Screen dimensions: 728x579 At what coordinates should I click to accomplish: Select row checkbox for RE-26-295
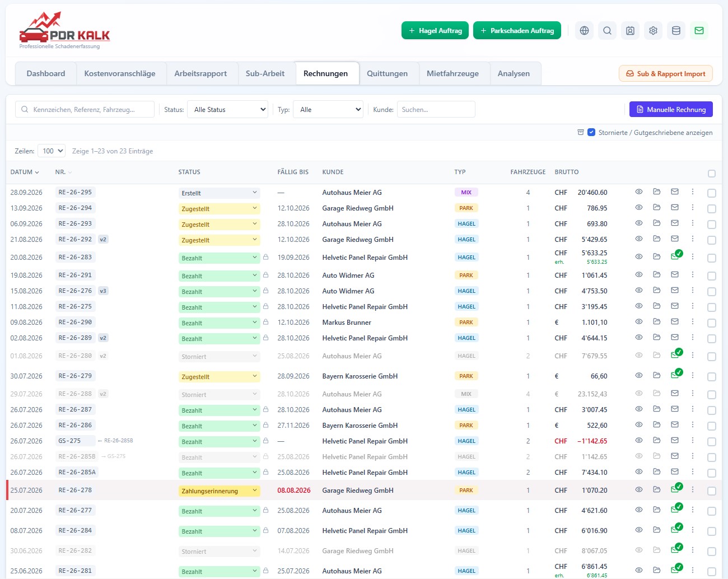coord(712,193)
